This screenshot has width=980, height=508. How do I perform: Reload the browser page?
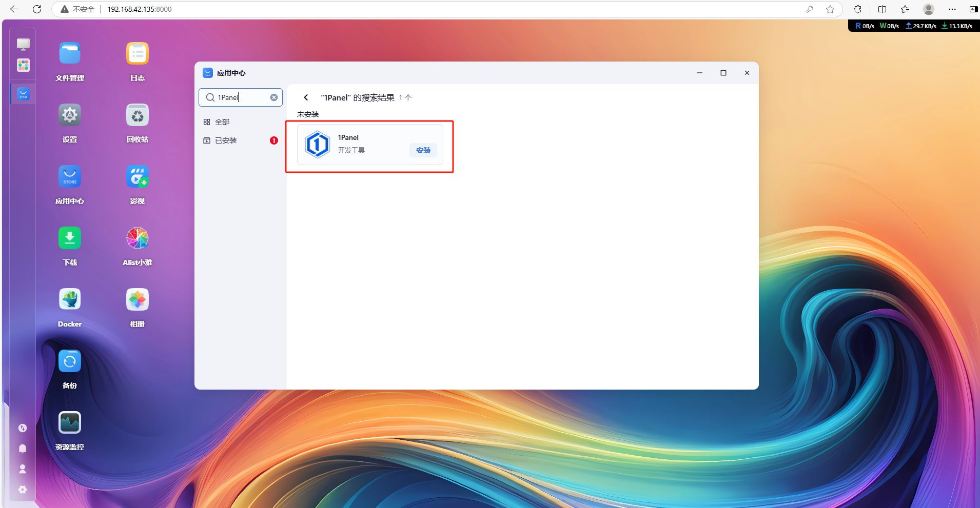click(37, 9)
